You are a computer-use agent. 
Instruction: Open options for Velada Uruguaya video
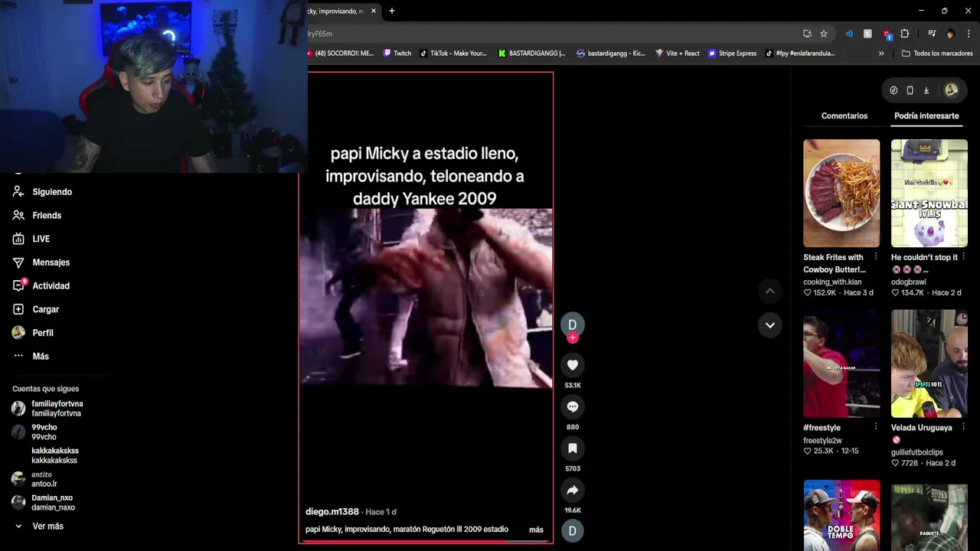(x=963, y=428)
